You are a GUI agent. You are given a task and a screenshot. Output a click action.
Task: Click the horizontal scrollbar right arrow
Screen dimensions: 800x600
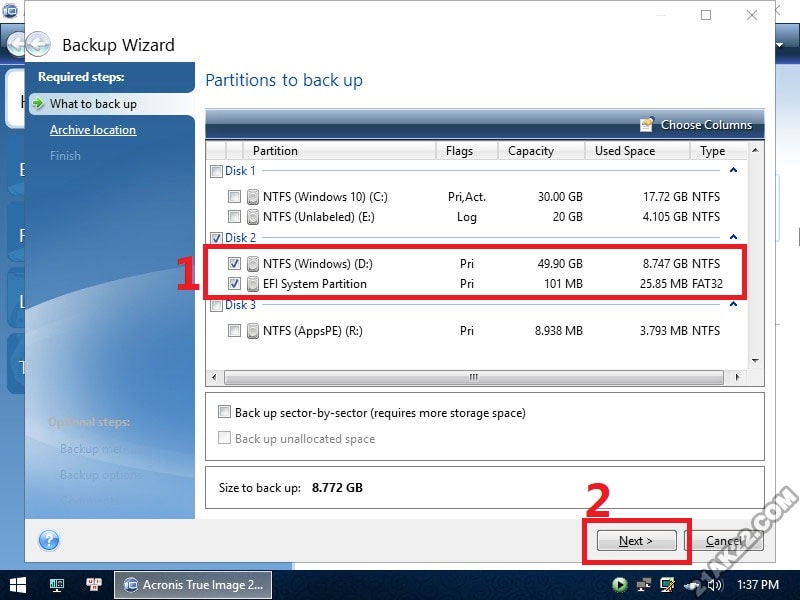(x=737, y=378)
